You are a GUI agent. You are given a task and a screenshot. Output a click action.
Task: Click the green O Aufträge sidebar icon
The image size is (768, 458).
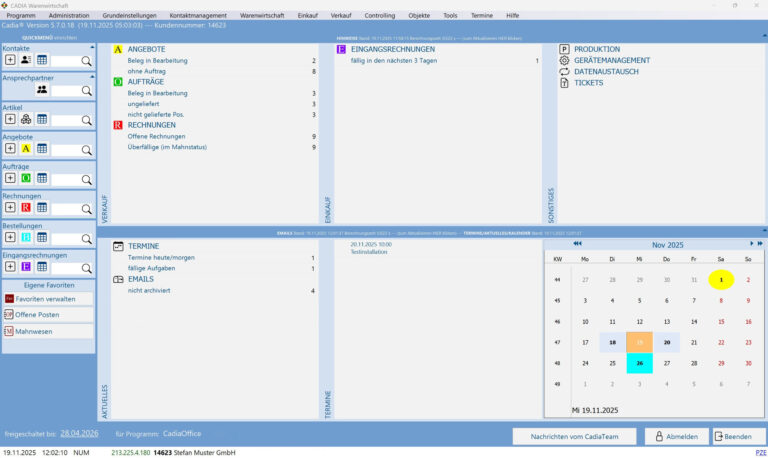pos(26,178)
